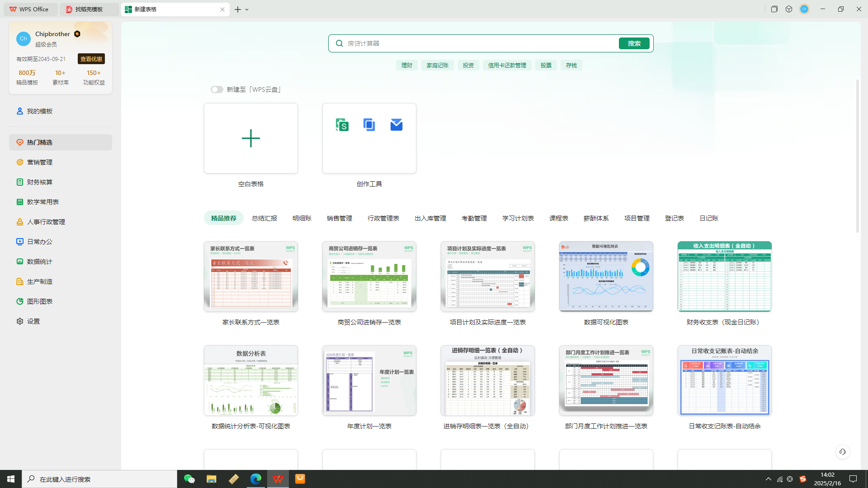The height and width of the screenshot is (488, 868).
Task: Open the spreadsheet tool in 创作工具
Action: click(x=342, y=125)
